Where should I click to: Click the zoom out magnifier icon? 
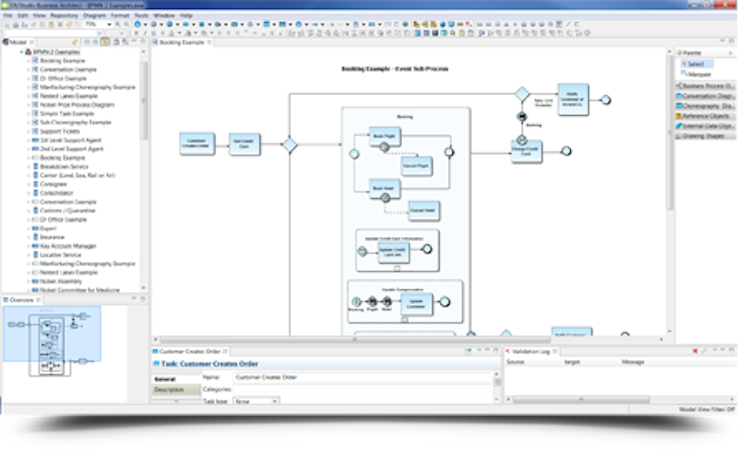tap(126, 24)
